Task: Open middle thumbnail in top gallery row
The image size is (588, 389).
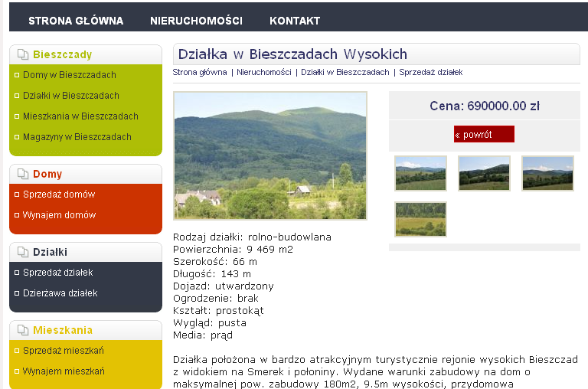Action: click(484, 173)
